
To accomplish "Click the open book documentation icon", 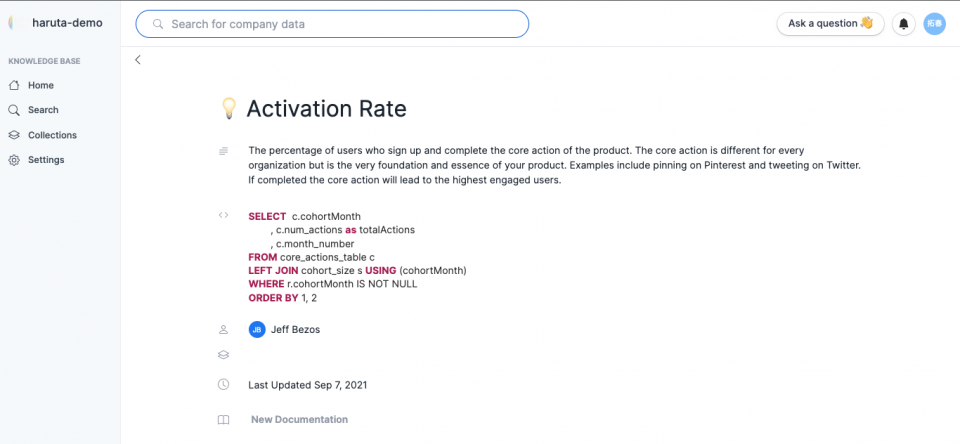I will [x=223, y=420].
